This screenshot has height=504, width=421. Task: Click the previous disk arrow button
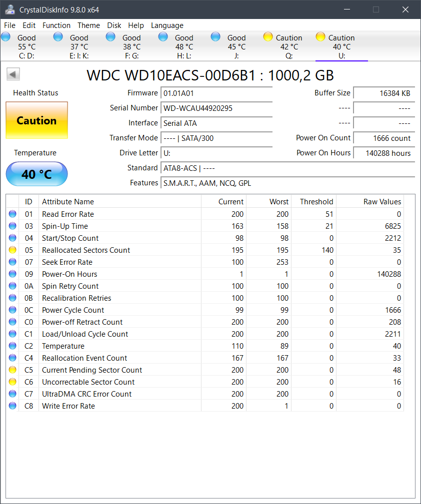coord(13,74)
